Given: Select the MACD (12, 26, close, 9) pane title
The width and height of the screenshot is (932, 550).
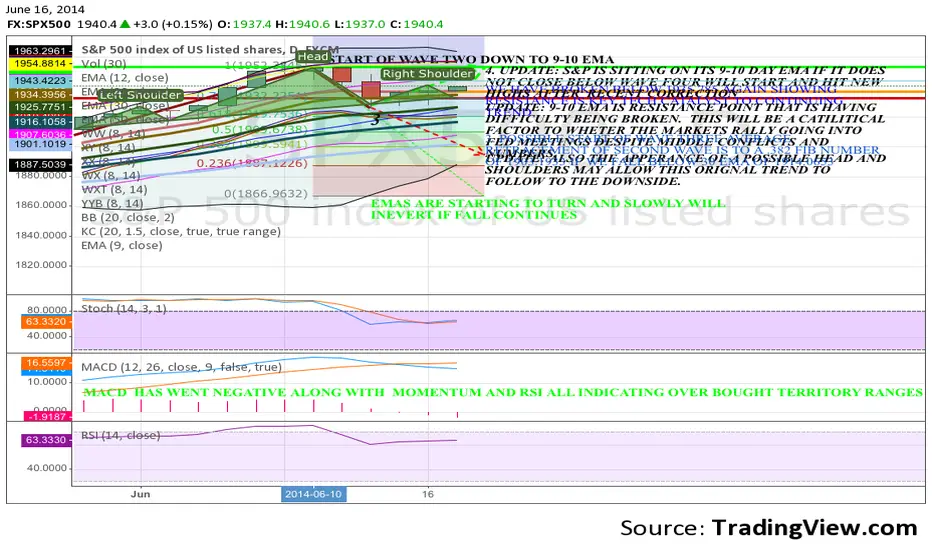Looking at the screenshot, I should (x=181, y=367).
